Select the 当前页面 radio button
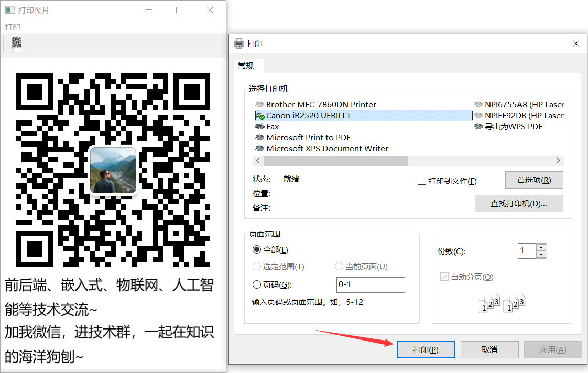Viewport: 588px width, 373px height. click(x=339, y=266)
